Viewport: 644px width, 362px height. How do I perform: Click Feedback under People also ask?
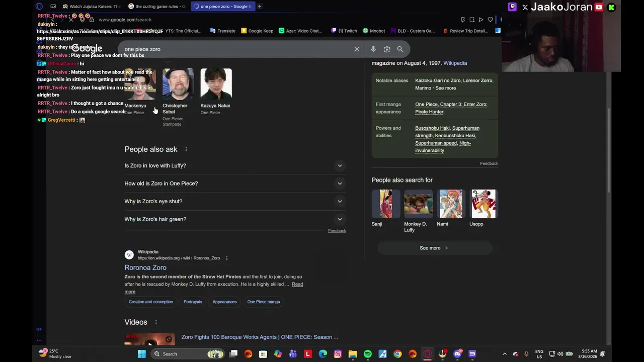point(337,231)
